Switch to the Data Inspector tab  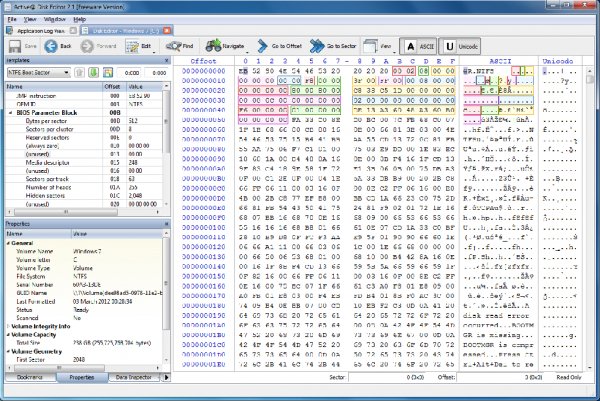click(x=134, y=377)
